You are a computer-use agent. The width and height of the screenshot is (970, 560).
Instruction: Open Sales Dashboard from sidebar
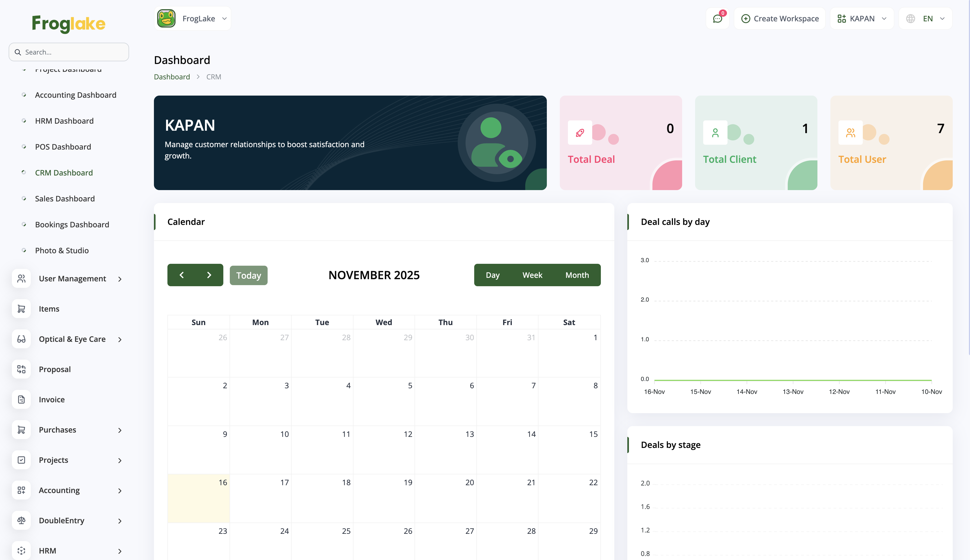coord(65,198)
